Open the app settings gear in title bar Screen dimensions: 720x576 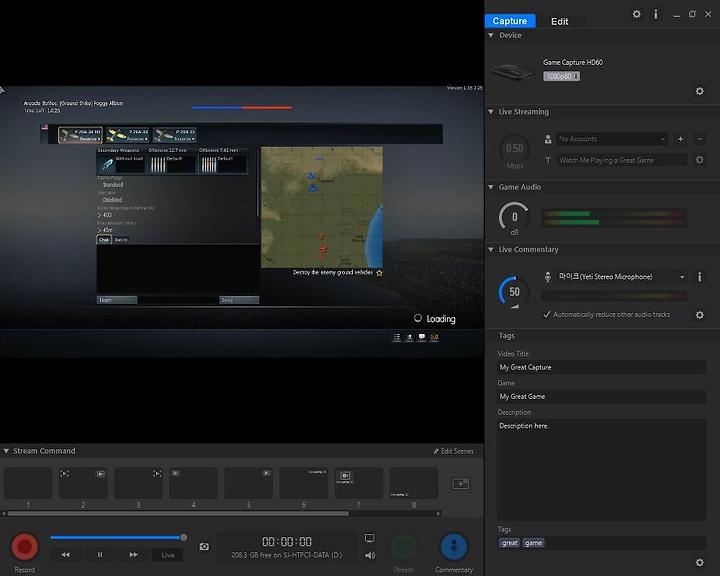click(636, 14)
